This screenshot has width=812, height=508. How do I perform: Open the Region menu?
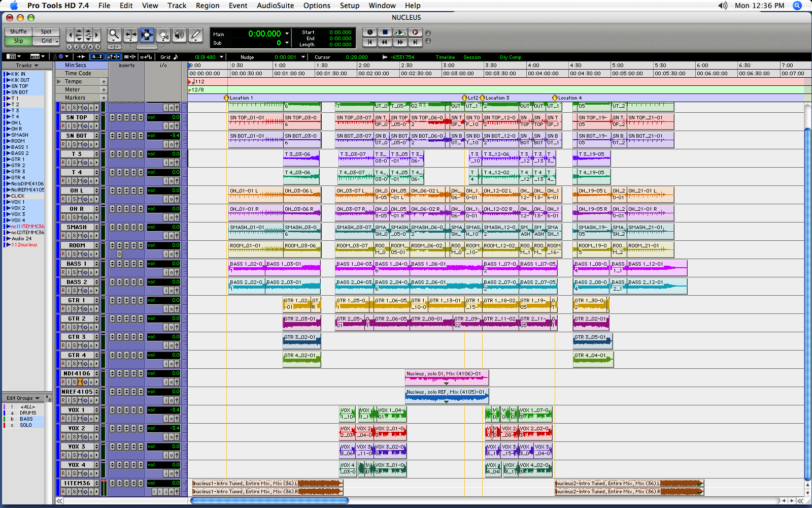207,6
